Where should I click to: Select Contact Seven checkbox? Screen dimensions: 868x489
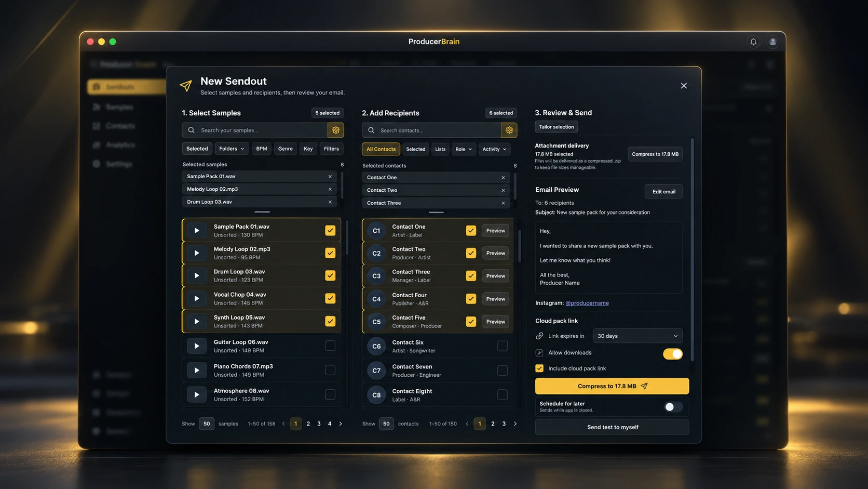pyautogui.click(x=502, y=371)
